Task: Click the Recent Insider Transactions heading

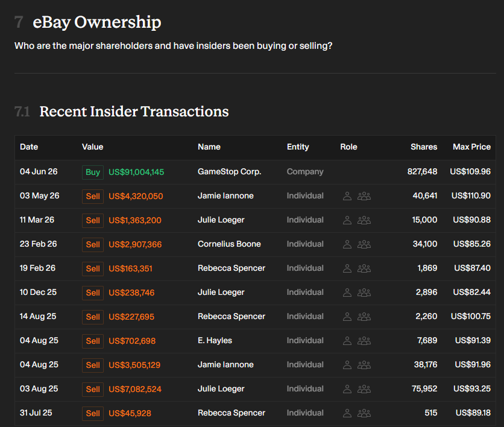Action: click(x=134, y=112)
